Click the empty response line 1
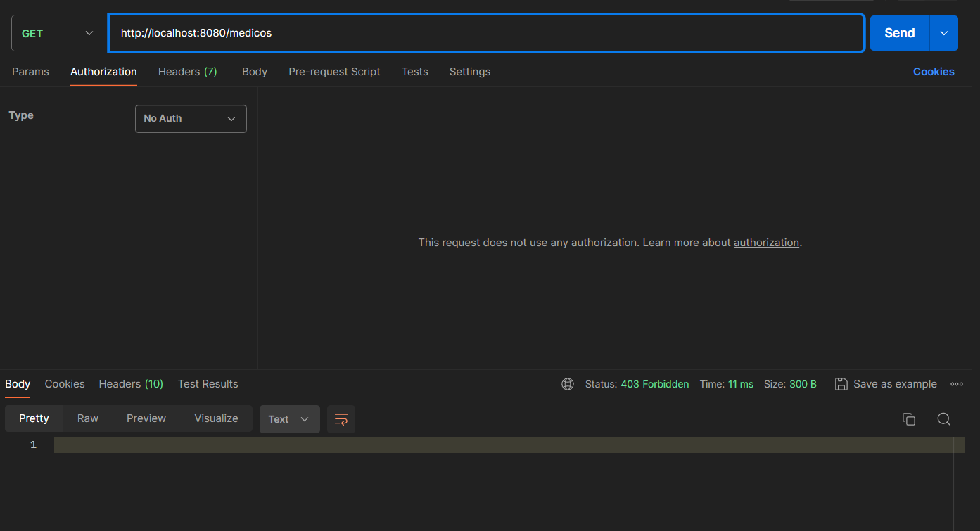The width and height of the screenshot is (980, 531). point(509,445)
